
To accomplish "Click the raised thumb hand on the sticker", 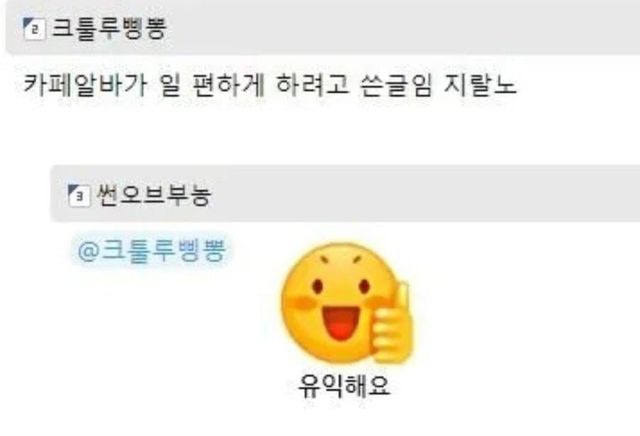I will pos(393,323).
